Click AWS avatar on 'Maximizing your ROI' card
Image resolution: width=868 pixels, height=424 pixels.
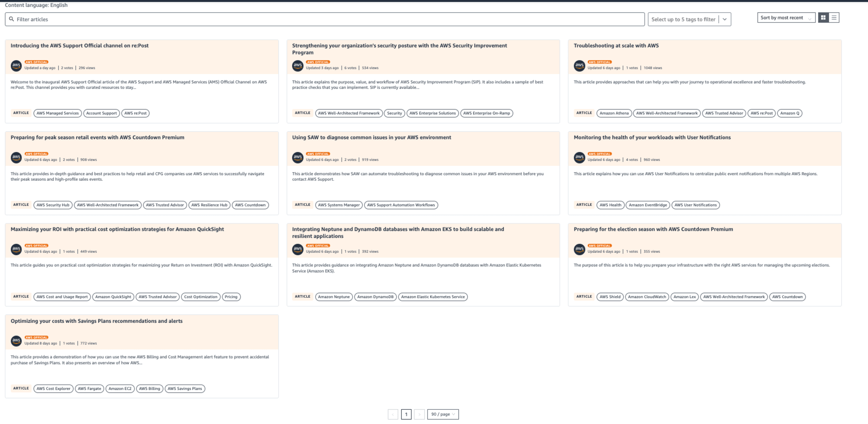[16, 250]
